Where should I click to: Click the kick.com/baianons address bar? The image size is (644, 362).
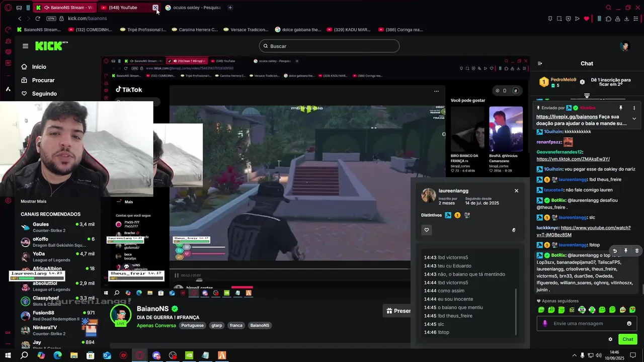pyautogui.click(x=88, y=19)
